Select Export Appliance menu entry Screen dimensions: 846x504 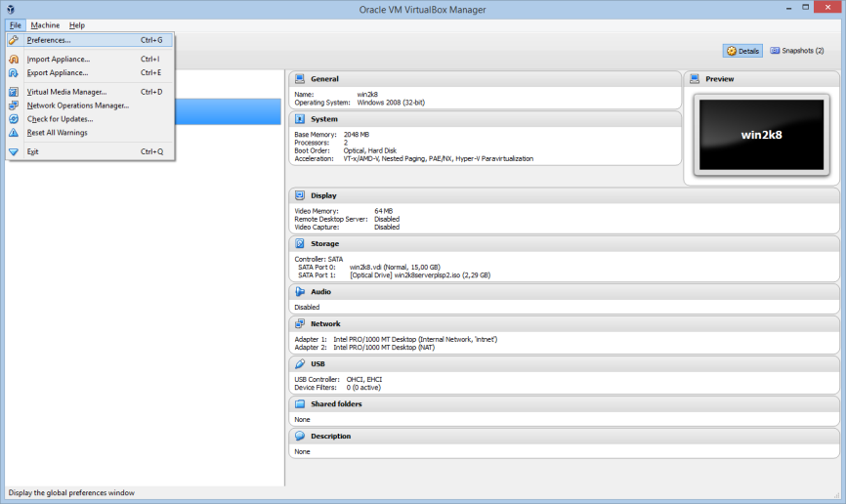[x=90, y=72]
